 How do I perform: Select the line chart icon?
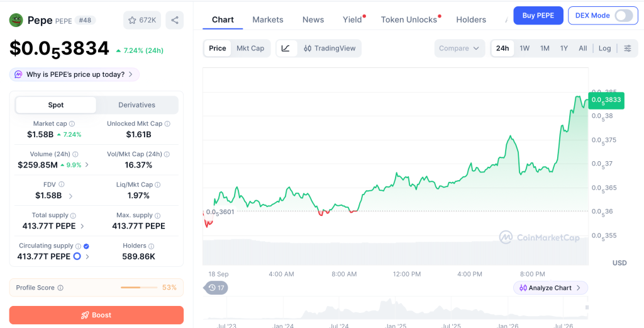point(286,48)
